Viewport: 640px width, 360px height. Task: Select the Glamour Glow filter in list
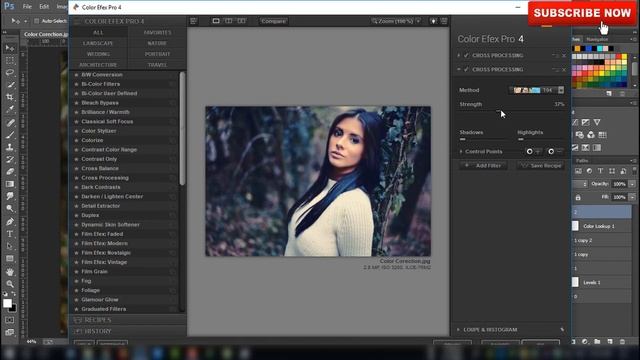100,300
